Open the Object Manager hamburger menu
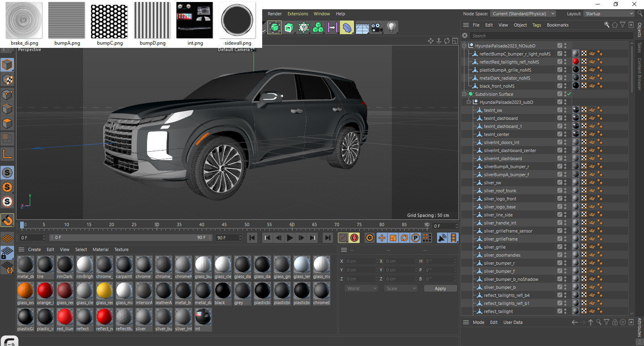The height and width of the screenshot is (346, 644). pyautogui.click(x=466, y=25)
